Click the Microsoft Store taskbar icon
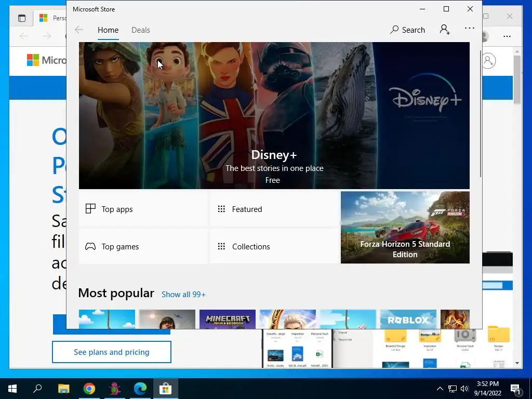This screenshot has height=399, width=532. [x=166, y=389]
